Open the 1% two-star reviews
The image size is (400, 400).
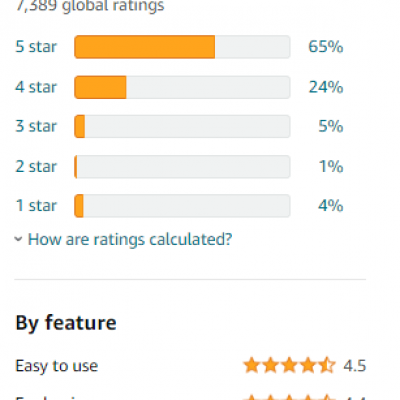tap(331, 166)
